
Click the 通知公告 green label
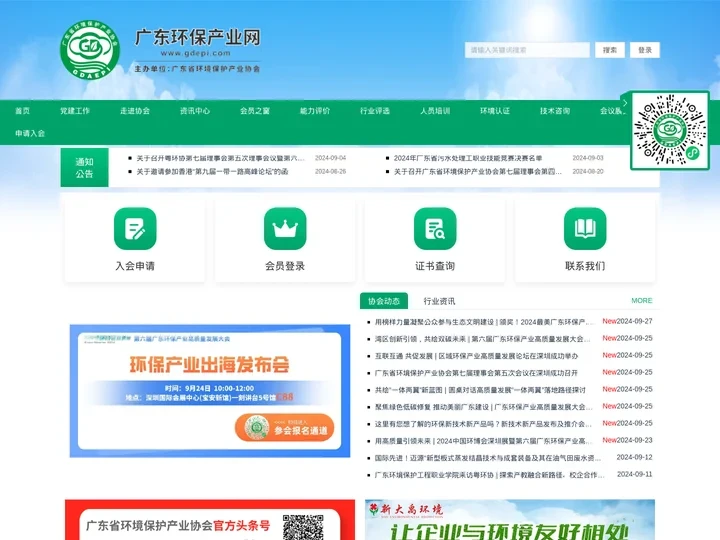click(84, 168)
